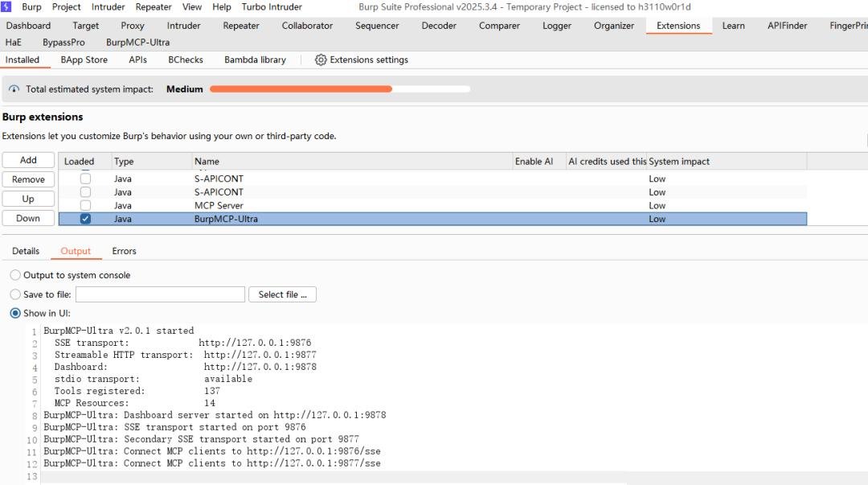Open the Help menu
The width and height of the screenshot is (868, 485).
click(x=222, y=7)
